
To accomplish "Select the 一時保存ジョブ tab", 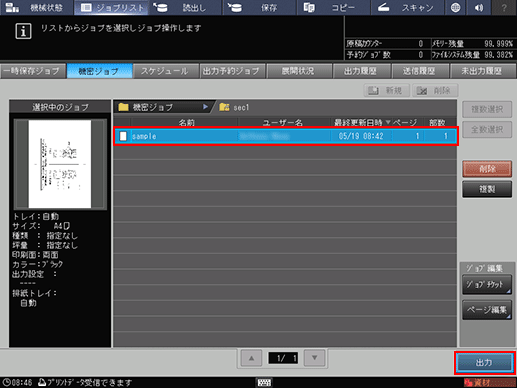I will click(x=33, y=71).
